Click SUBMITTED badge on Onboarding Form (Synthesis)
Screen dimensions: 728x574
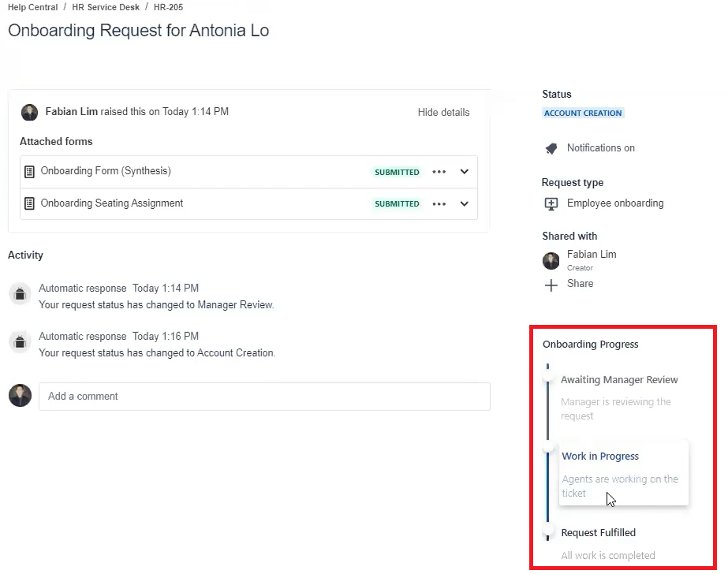(x=397, y=172)
